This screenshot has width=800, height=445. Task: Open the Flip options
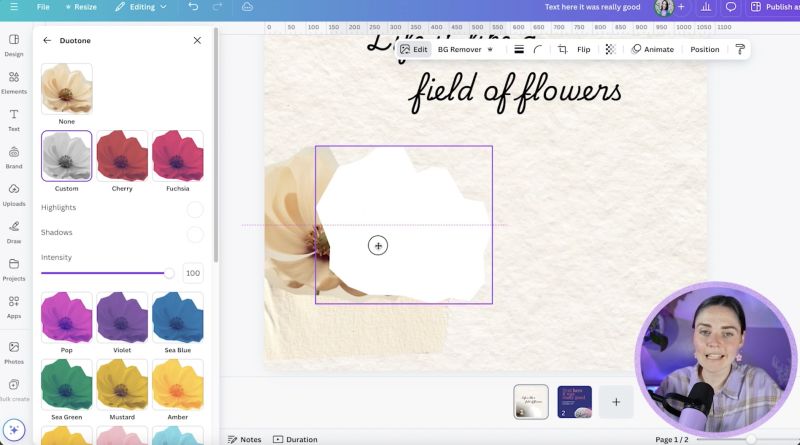[x=584, y=50]
